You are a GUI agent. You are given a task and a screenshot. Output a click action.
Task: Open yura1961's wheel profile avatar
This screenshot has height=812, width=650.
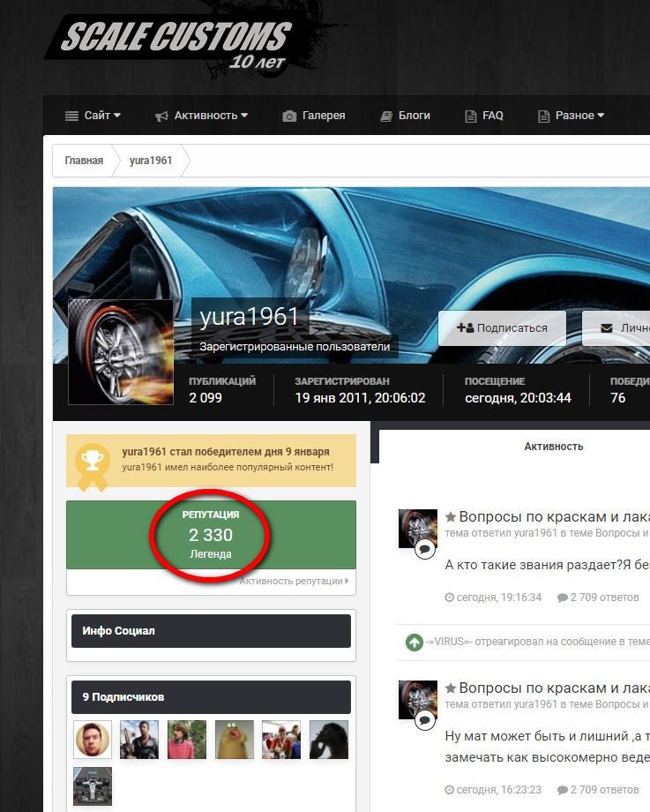coord(121,352)
